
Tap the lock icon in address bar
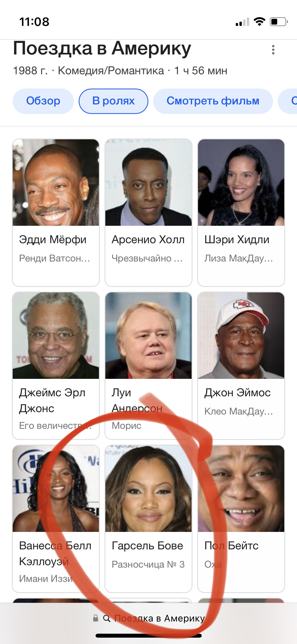pyautogui.click(x=96, y=618)
